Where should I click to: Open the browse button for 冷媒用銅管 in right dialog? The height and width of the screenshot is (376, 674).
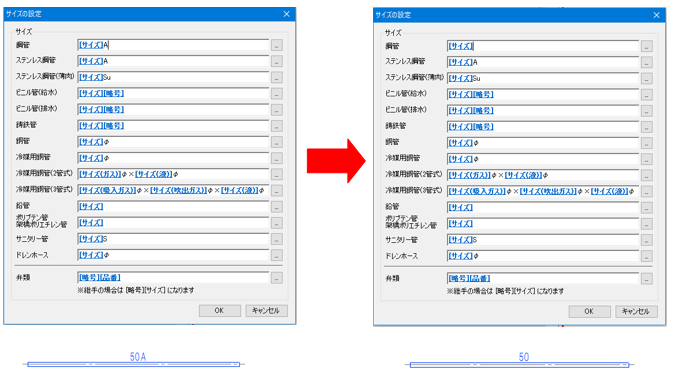pos(646,159)
